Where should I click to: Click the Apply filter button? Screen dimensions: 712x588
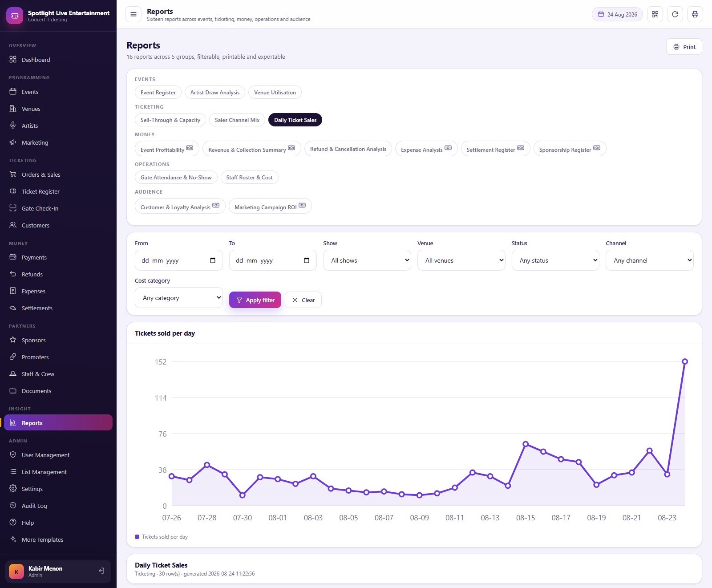click(x=255, y=300)
